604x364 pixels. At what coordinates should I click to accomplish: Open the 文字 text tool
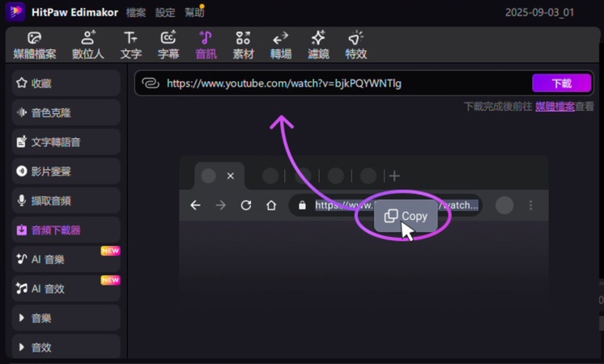[x=130, y=45]
